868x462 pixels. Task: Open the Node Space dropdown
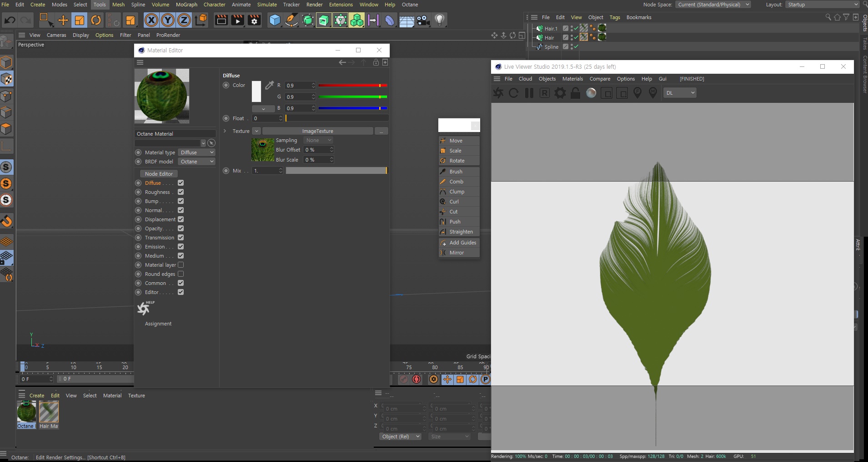(x=712, y=5)
